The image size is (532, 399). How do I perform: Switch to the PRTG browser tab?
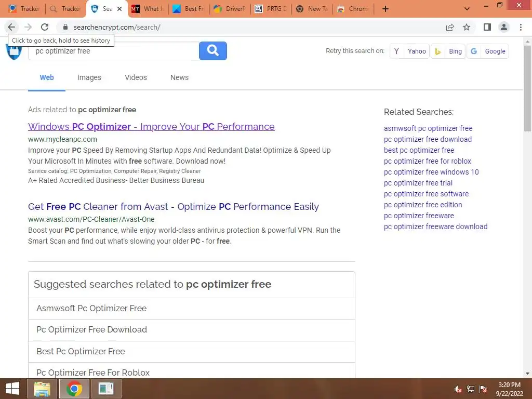pos(271,9)
